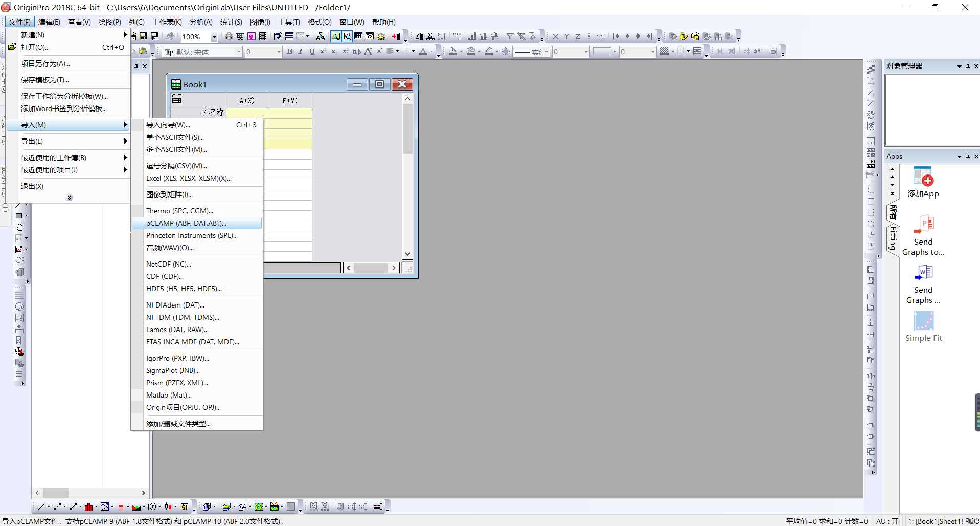The width and height of the screenshot is (980, 526).
Task: Click column header A(X) in Book1
Action: click(247, 101)
